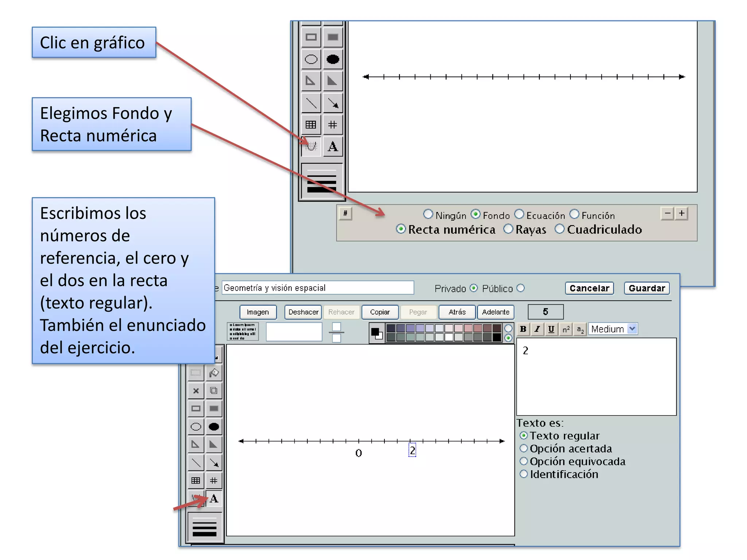The image size is (747, 560).
Task: Toggle italic formatting
Action: pyautogui.click(x=537, y=329)
